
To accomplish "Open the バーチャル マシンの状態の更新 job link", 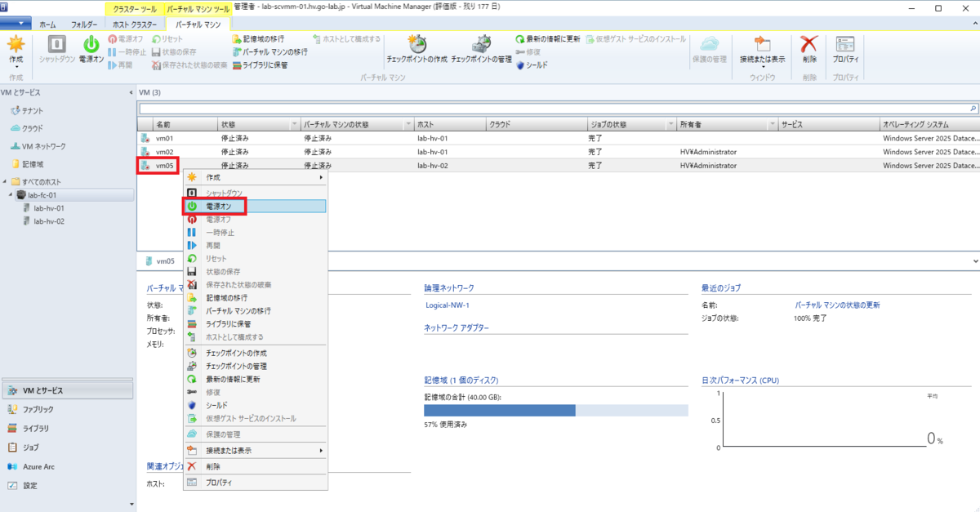I will [x=837, y=305].
